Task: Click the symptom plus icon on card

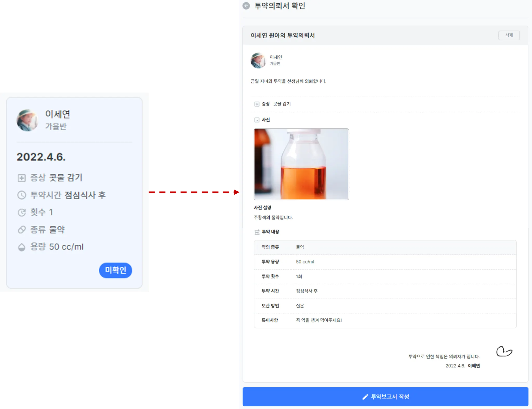Action: coord(22,178)
